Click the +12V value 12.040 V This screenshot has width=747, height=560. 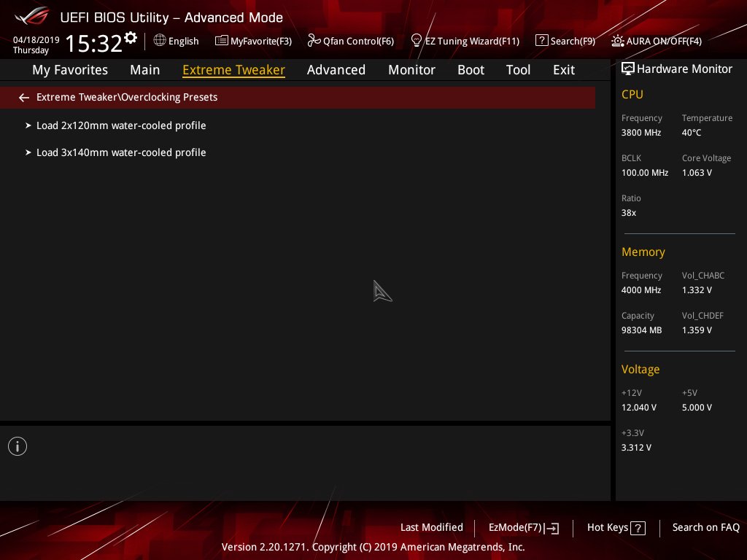(639, 408)
